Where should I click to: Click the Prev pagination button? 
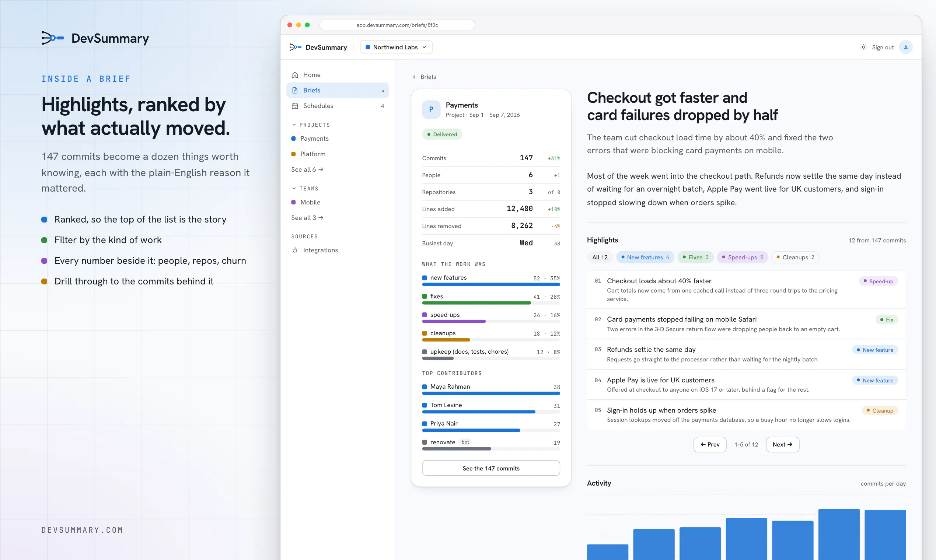click(709, 445)
